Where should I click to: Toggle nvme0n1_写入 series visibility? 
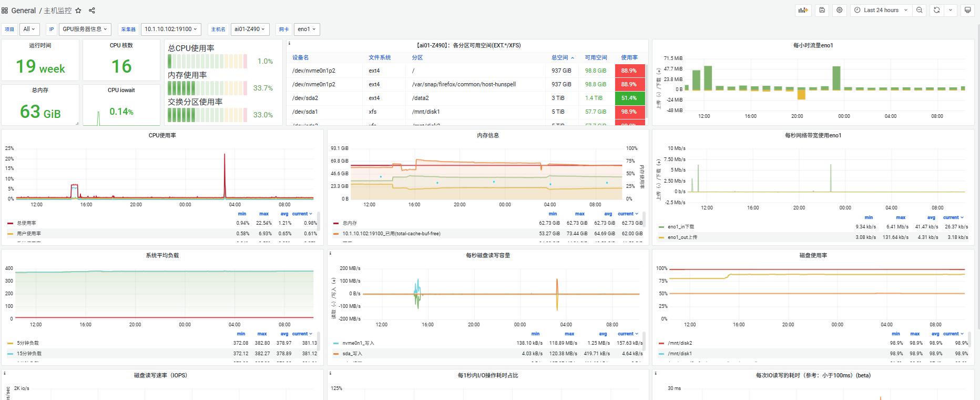pyautogui.click(x=359, y=343)
